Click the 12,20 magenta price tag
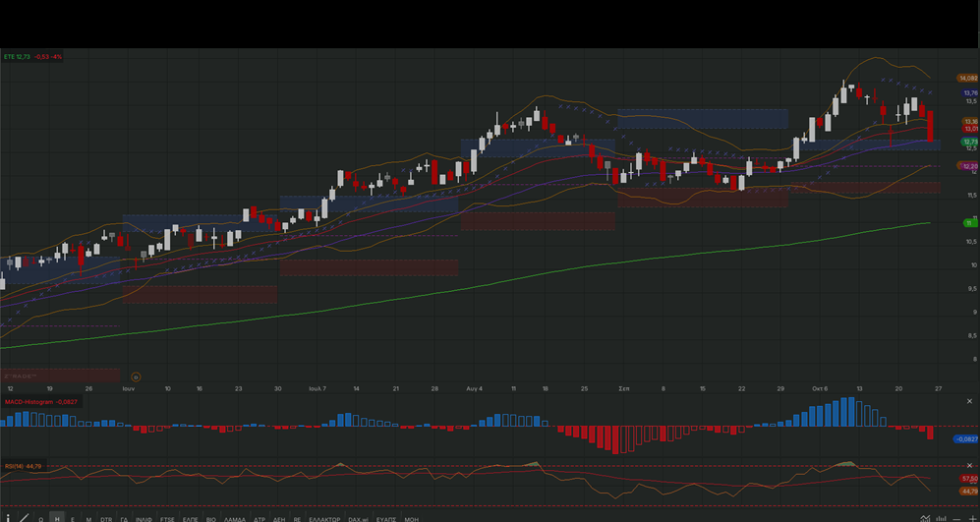This screenshot has width=980, height=522. click(x=969, y=166)
